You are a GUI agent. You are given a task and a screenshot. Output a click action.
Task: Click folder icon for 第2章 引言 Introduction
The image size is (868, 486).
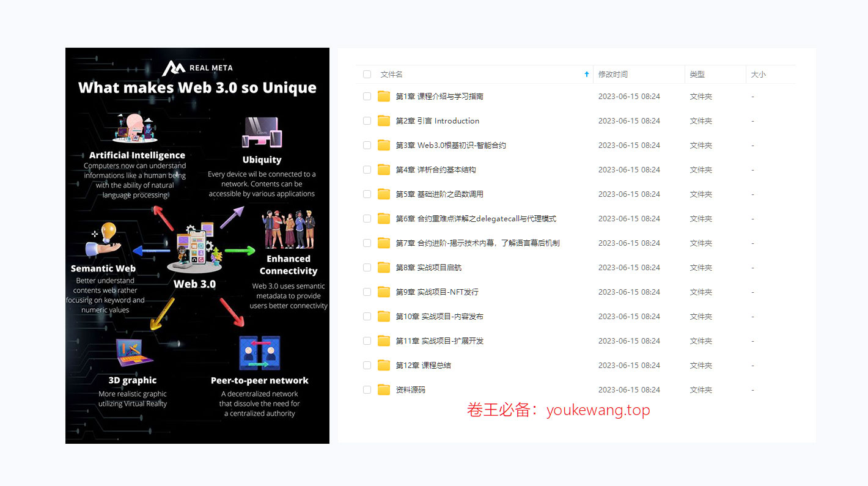click(x=384, y=120)
